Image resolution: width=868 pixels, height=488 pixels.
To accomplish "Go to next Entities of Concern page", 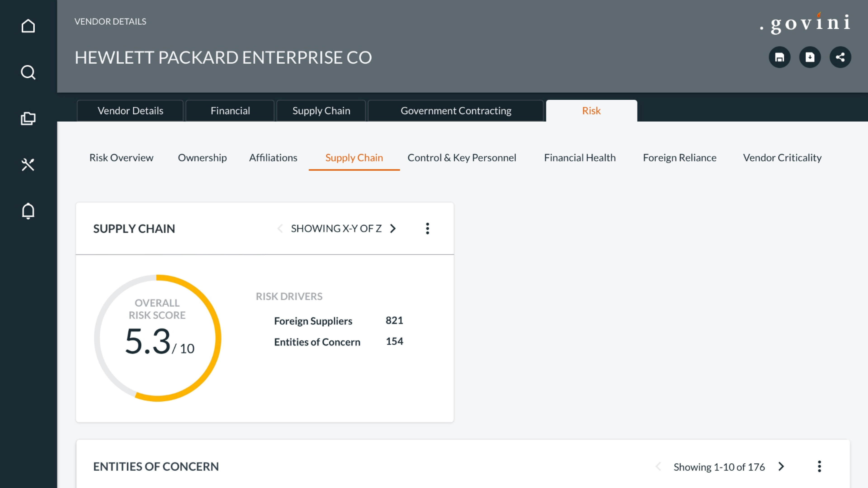I will [x=781, y=467].
